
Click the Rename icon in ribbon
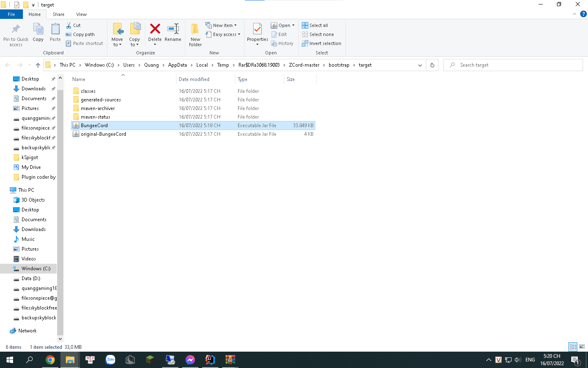click(x=173, y=29)
